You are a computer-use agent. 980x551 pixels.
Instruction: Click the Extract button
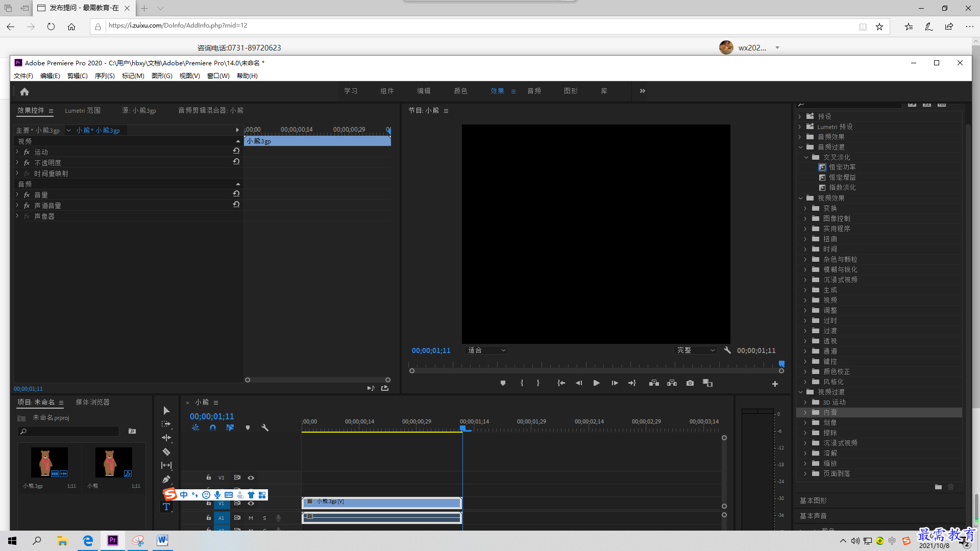tap(672, 383)
